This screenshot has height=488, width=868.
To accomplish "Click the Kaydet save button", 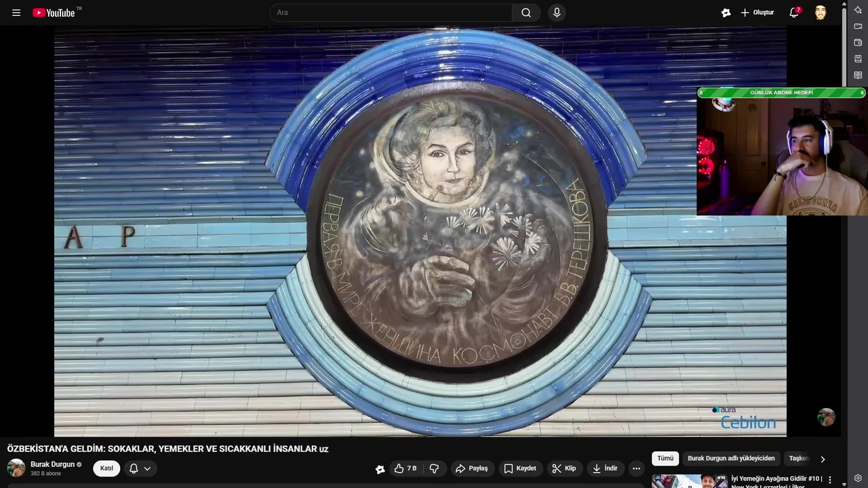I will pyautogui.click(x=520, y=468).
